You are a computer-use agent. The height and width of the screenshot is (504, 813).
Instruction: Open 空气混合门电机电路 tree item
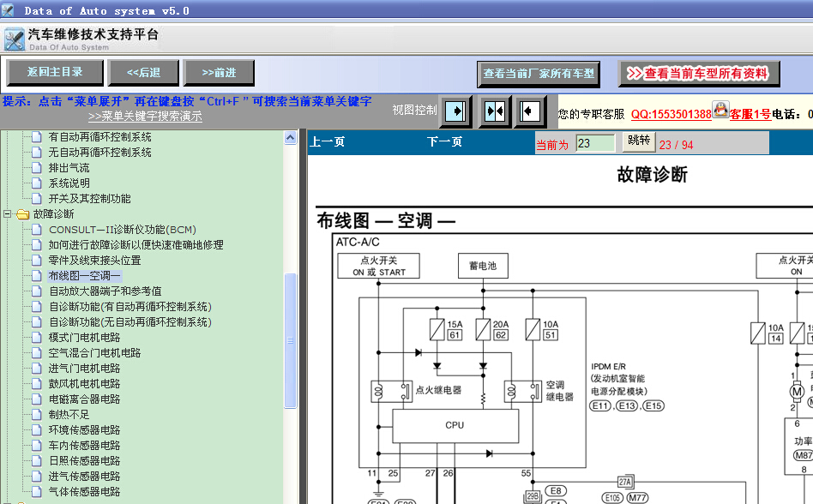[95, 353]
